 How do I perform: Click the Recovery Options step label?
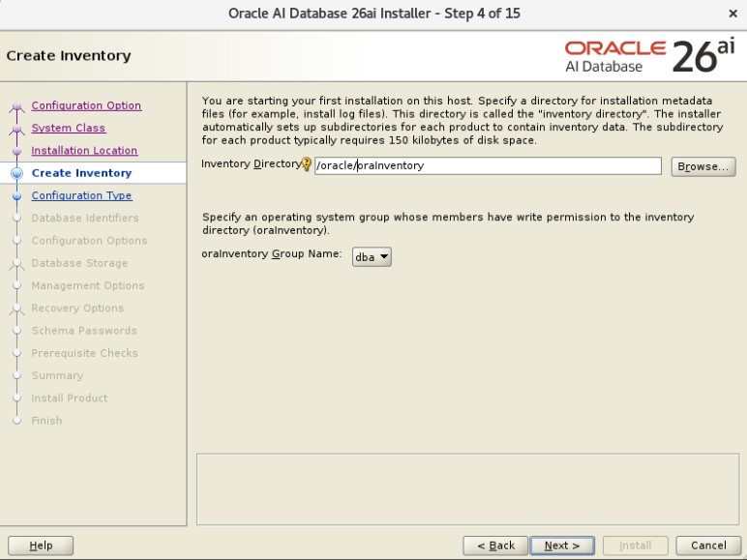click(x=77, y=309)
